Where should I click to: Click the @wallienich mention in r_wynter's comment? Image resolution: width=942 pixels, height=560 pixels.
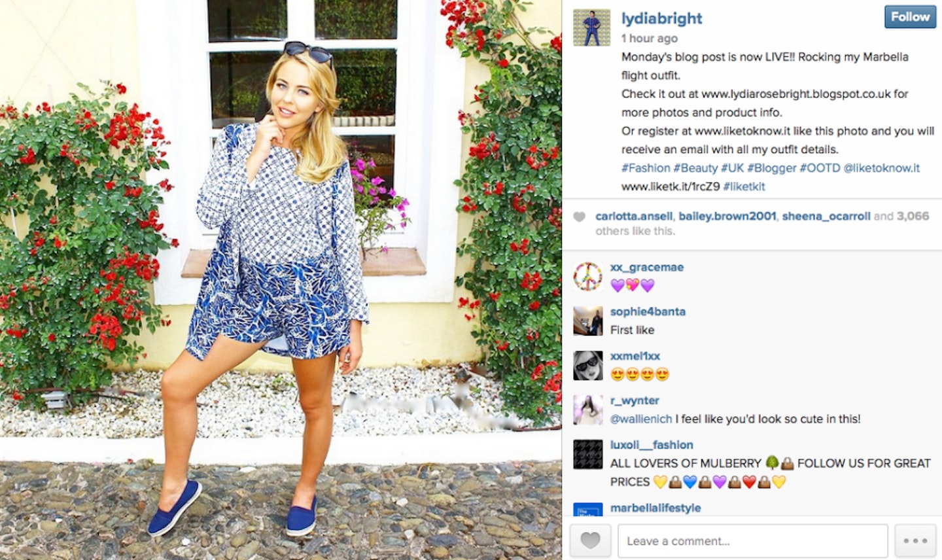coord(641,419)
